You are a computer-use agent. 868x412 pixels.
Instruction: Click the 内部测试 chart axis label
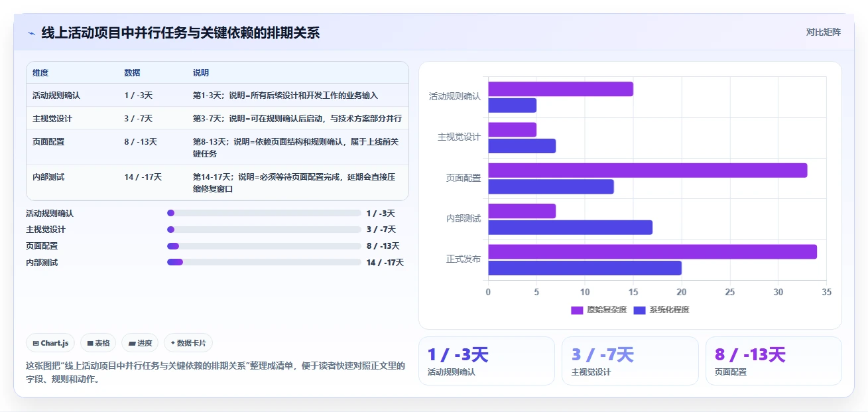click(x=464, y=218)
